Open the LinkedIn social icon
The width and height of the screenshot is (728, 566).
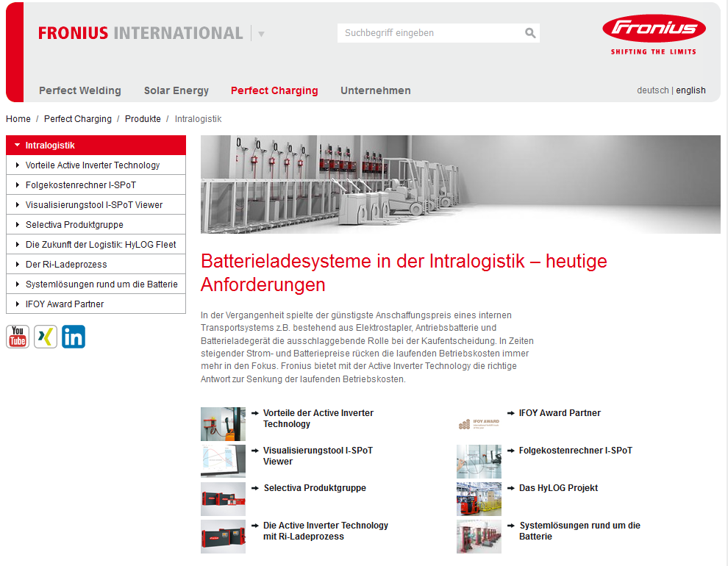(74, 337)
